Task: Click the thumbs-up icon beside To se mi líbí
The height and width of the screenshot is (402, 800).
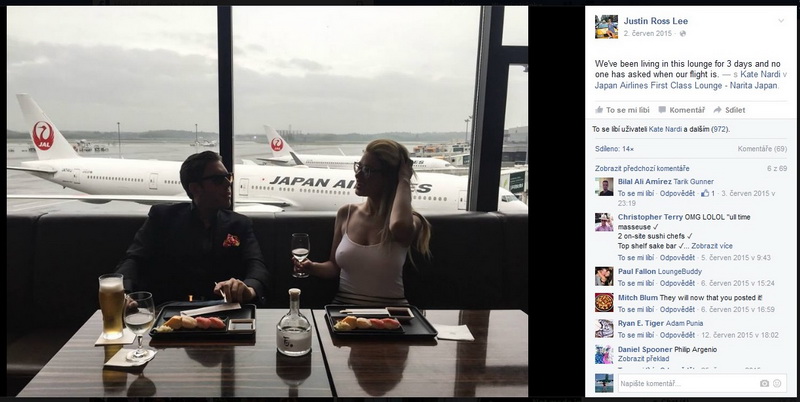Action: pos(599,110)
